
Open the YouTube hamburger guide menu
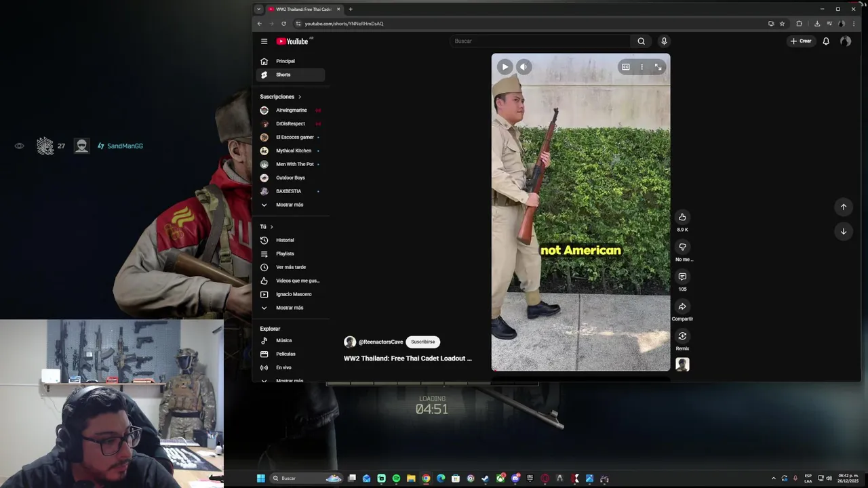click(x=264, y=41)
